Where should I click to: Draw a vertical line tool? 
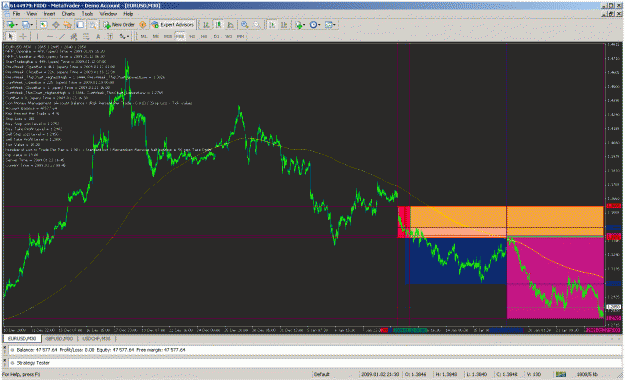pos(37,36)
